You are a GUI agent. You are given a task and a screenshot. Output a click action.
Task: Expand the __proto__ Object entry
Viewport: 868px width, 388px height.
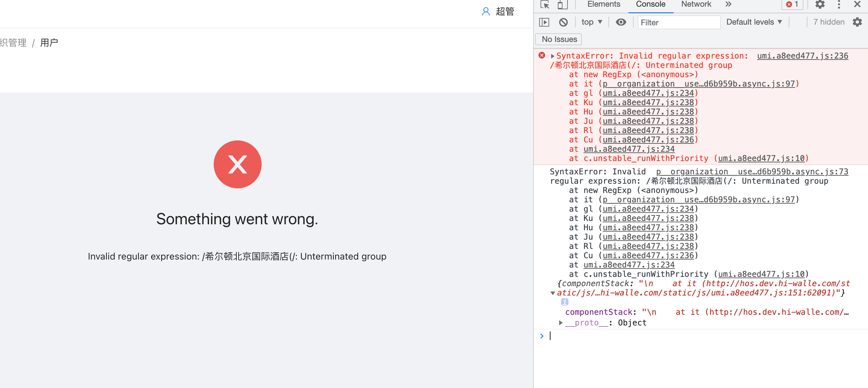tap(560, 322)
